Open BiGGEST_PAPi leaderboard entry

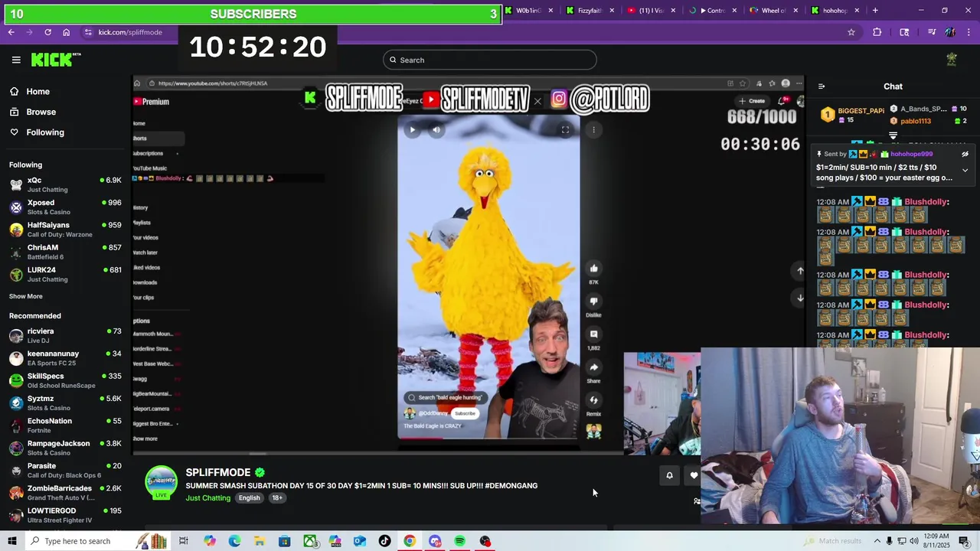[852, 115]
